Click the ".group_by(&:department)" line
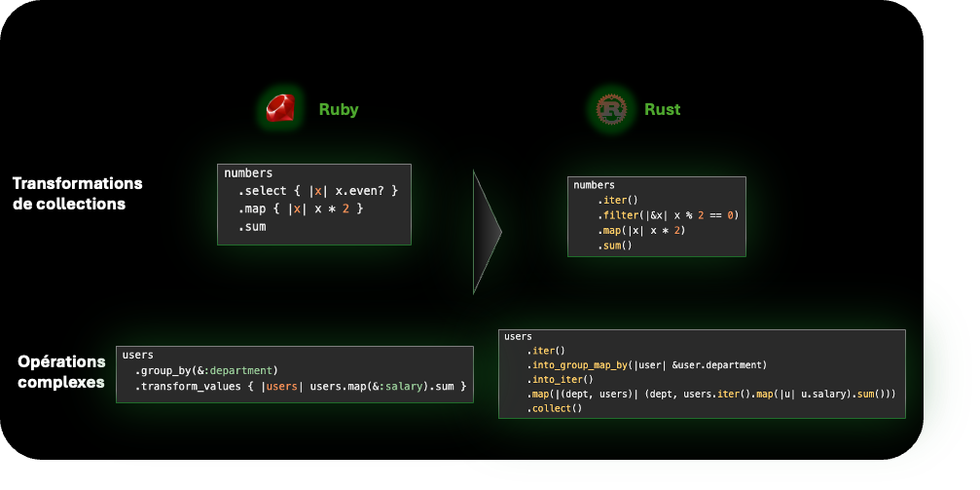This screenshot has height=490, width=980. [206, 370]
